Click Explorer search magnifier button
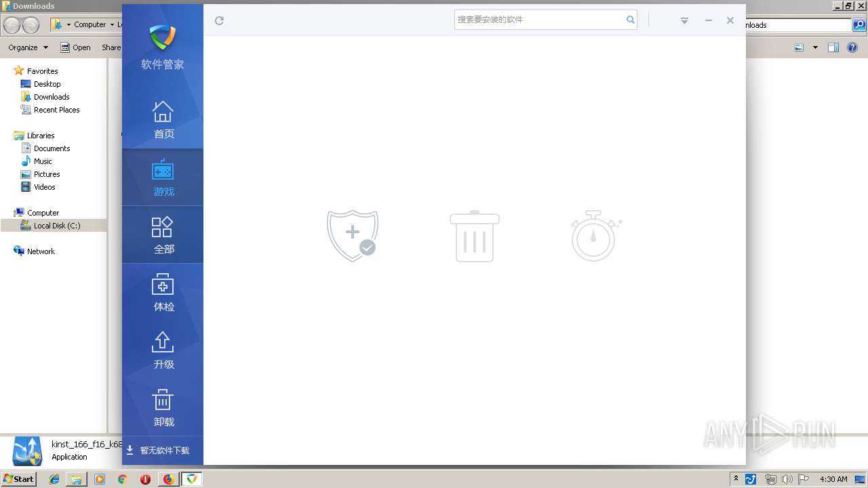 (859, 25)
